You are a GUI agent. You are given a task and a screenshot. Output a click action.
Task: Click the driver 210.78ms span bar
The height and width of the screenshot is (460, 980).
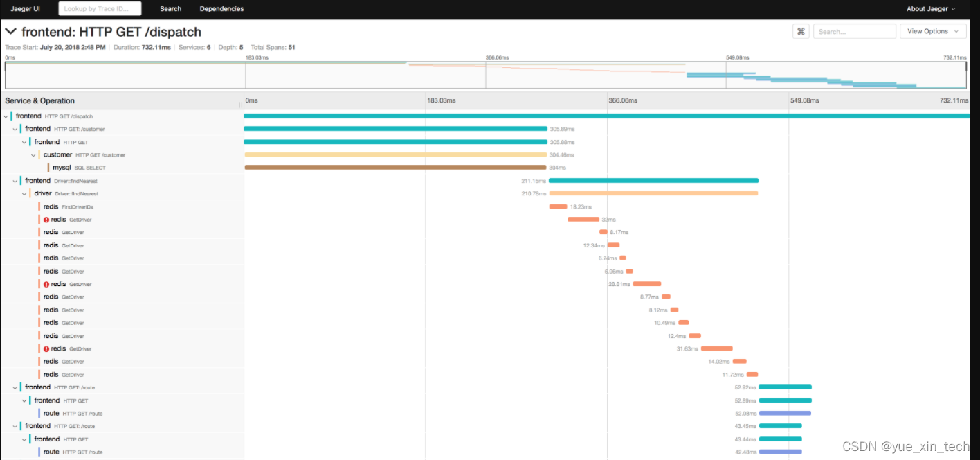coord(653,193)
